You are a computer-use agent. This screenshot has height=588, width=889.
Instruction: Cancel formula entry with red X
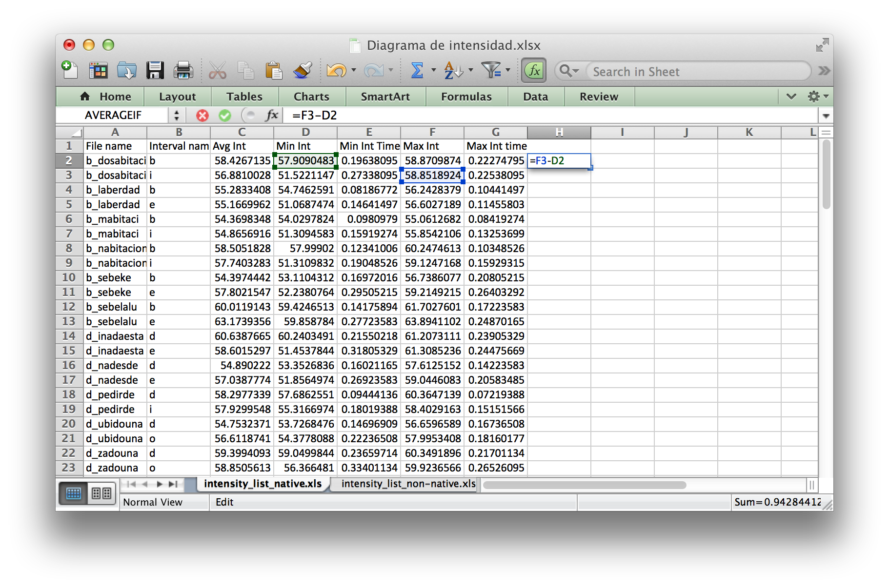click(x=202, y=116)
